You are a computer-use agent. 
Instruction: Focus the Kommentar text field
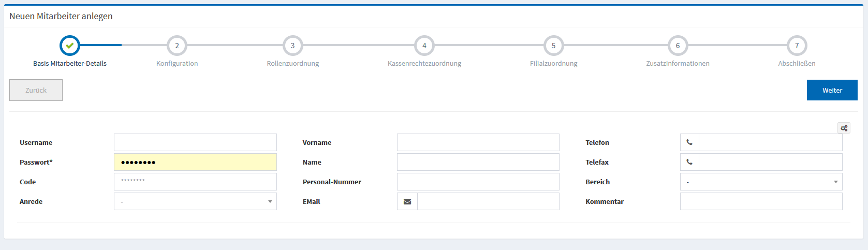(x=761, y=201)
